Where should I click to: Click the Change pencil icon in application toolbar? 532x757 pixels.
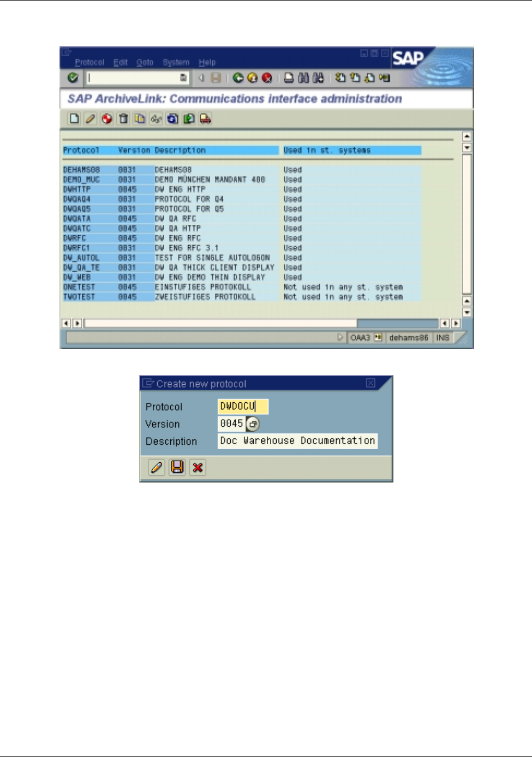(91, 118)
